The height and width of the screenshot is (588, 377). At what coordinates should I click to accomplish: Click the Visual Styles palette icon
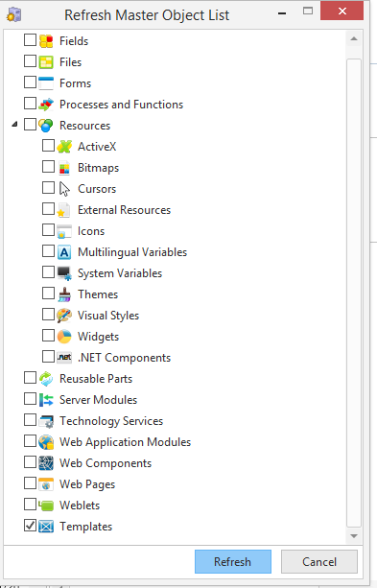(64, 316)
